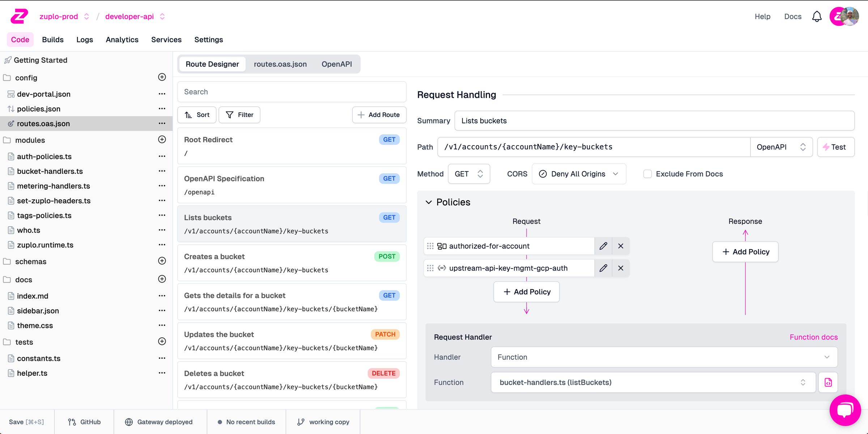Image resolution: width=868 pixels, height=434 pixels.
Task: Open the Sort options for routes
Action: coord(197,115)
